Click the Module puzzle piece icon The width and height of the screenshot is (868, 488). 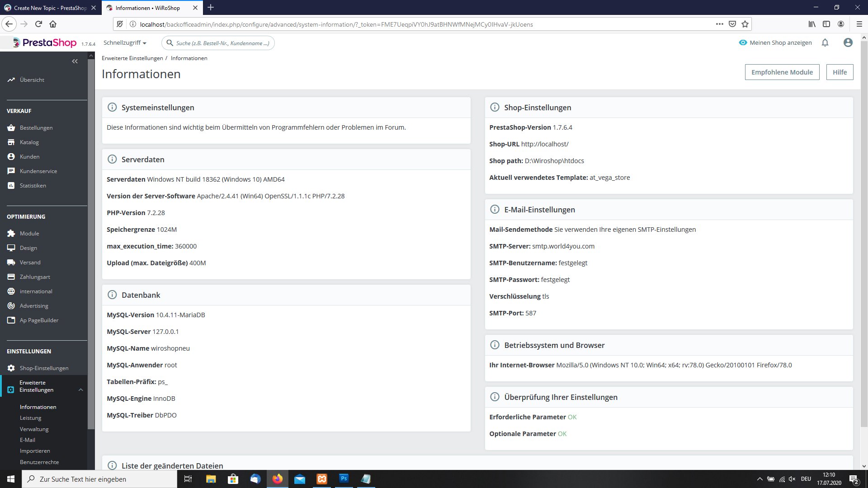(x=11, y=234)
